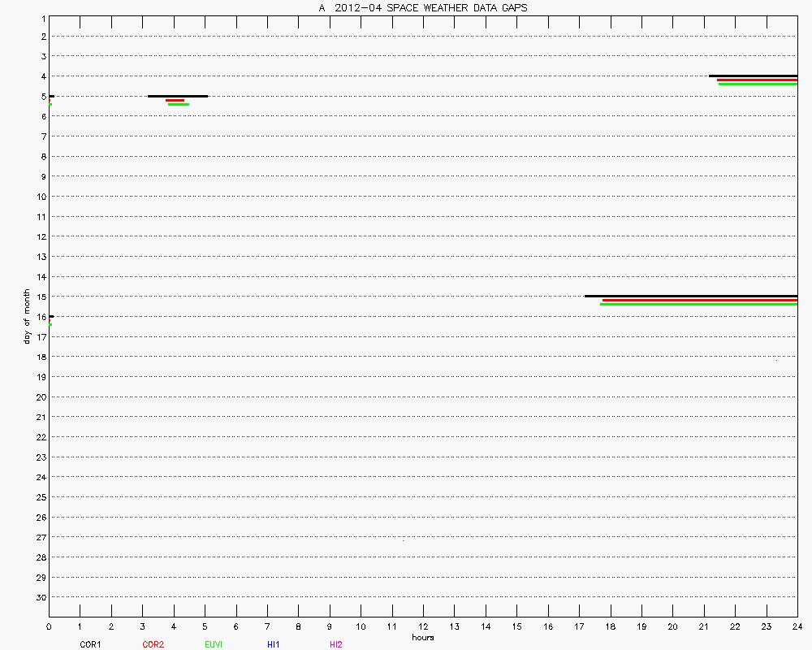
Task: Click the green EUVI gap bar on day 4
Action: [x=758, y=84]
